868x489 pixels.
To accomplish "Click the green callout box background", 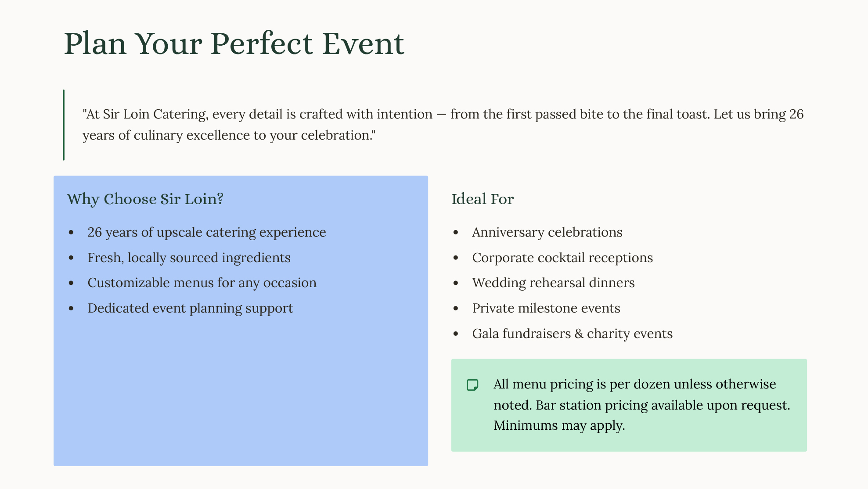I will click(x=629, y=443).
